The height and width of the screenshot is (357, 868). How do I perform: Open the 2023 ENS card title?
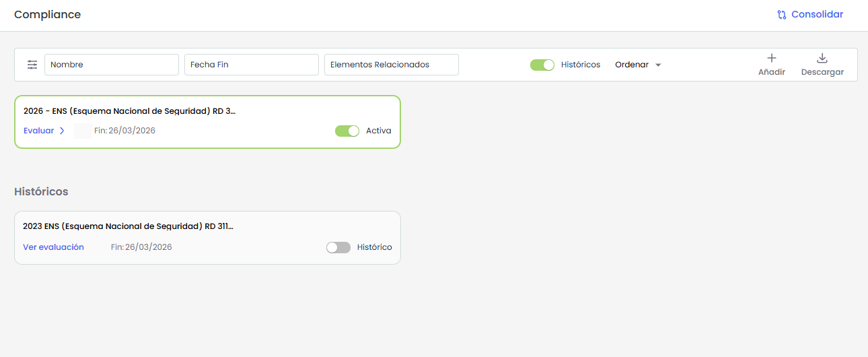(x=128, y=226)
